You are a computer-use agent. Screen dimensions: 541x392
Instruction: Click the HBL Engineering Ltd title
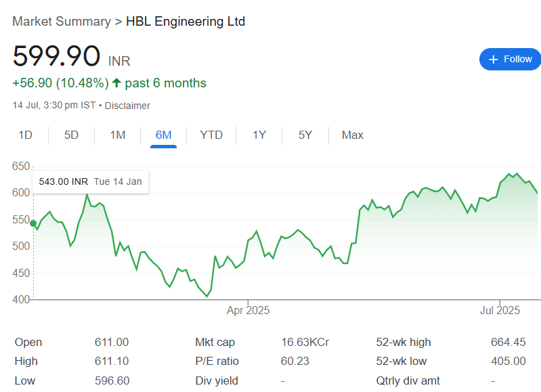click(186, 22)
